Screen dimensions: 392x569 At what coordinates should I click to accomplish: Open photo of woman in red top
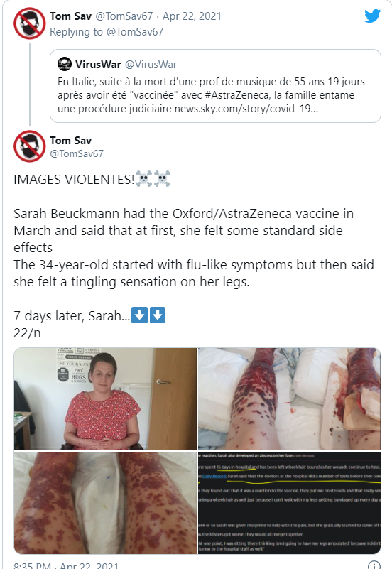click(105, 399)
